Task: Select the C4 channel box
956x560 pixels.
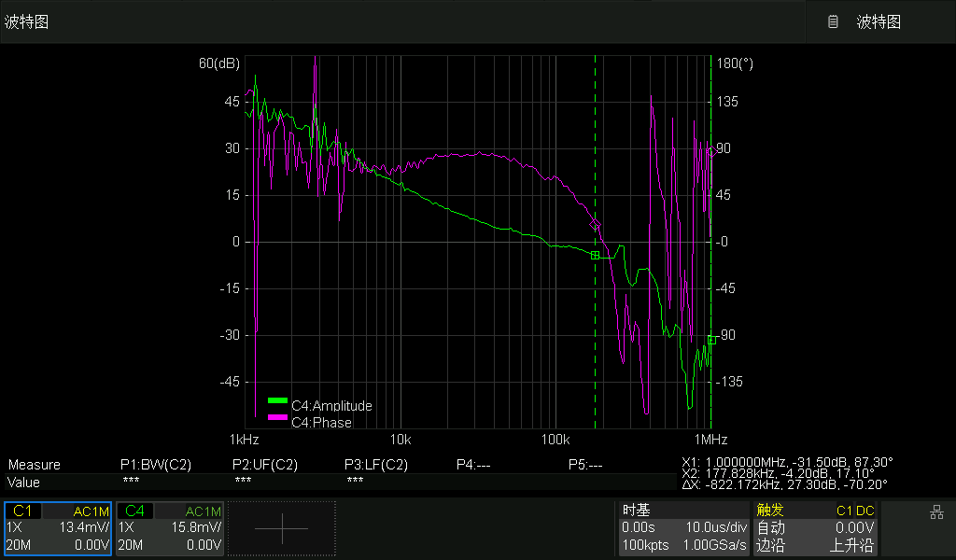Action: [170, 528]
